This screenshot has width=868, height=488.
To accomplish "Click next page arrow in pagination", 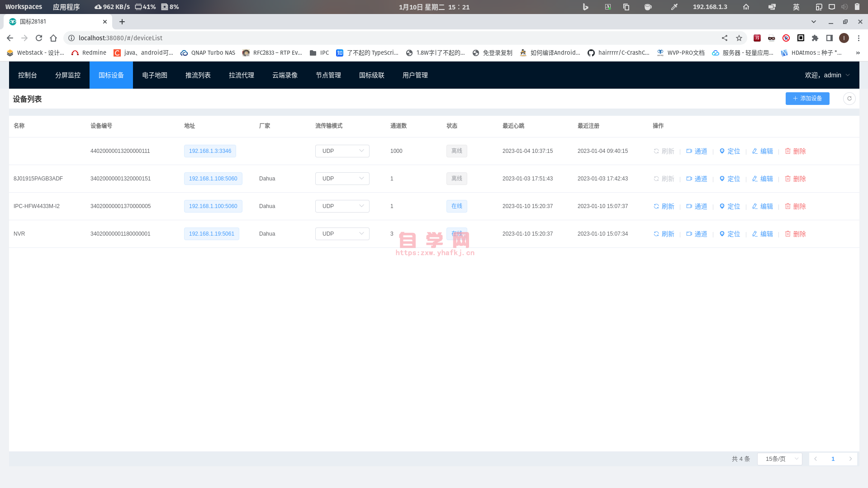I will (x=850, y=459).
